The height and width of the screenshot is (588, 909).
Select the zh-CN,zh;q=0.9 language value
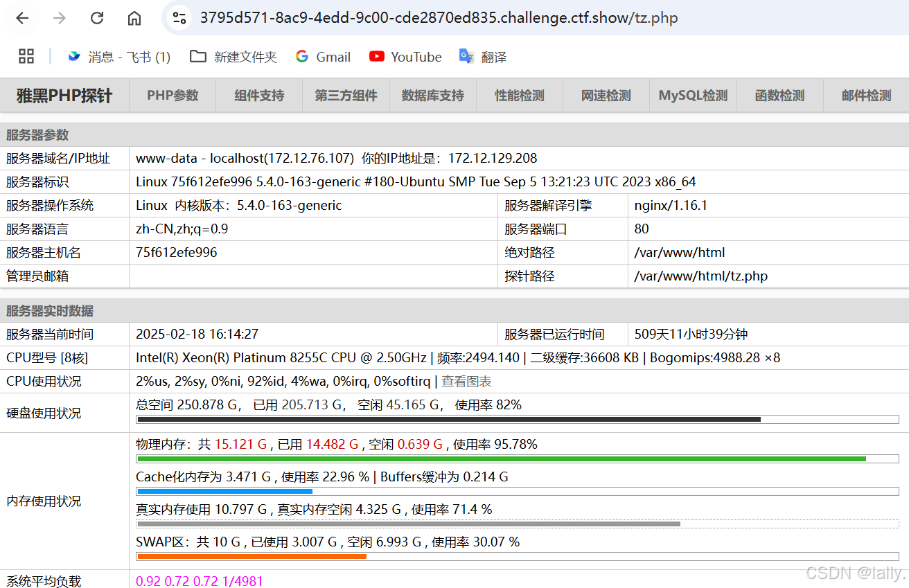point(182,229)
